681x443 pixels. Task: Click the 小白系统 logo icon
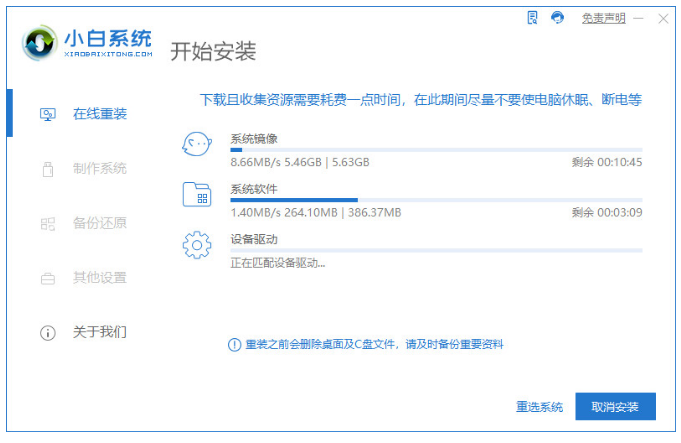pyautogui.click(x=40, y=43)
